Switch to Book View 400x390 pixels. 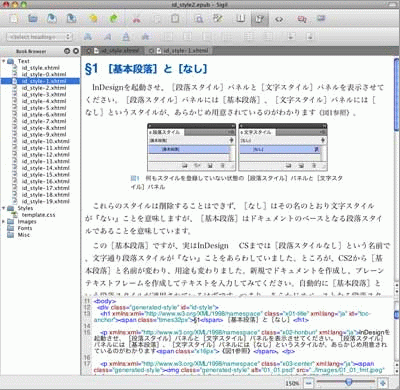[x=240, y=19]
